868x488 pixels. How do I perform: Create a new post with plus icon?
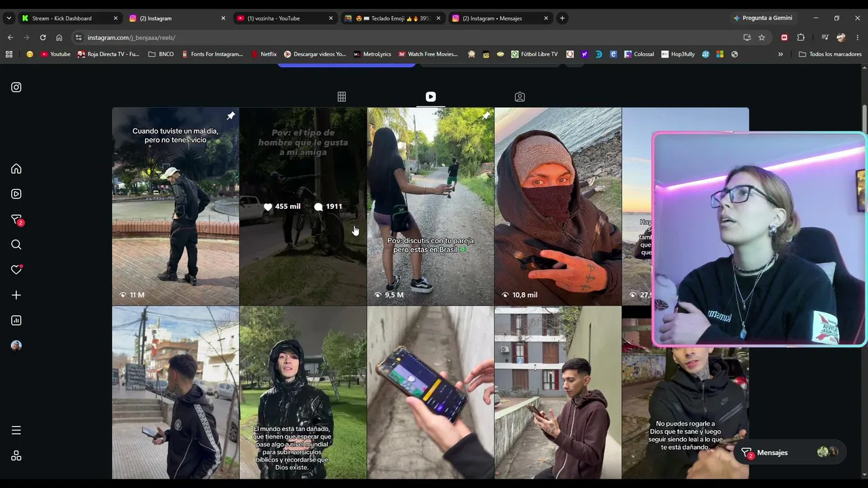point(16,296)
